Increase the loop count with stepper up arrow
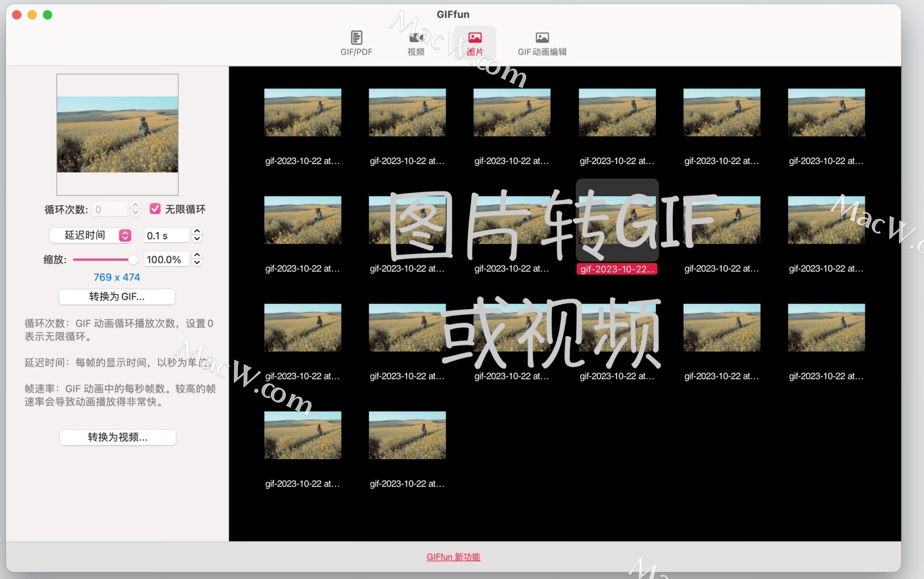The width and height of the screenshot is (924, 579). point(136,205)
